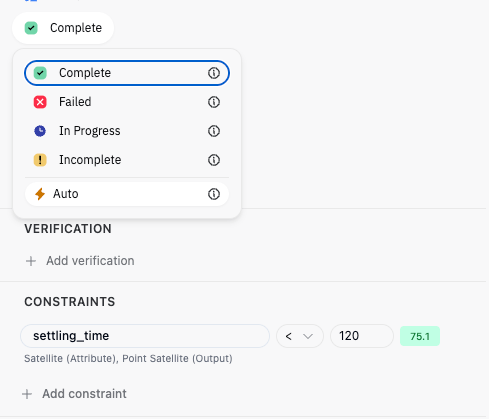Click the yellow exclamation Incomplete icon
This screenshot has height=419, width=489.
click(40, 160)
